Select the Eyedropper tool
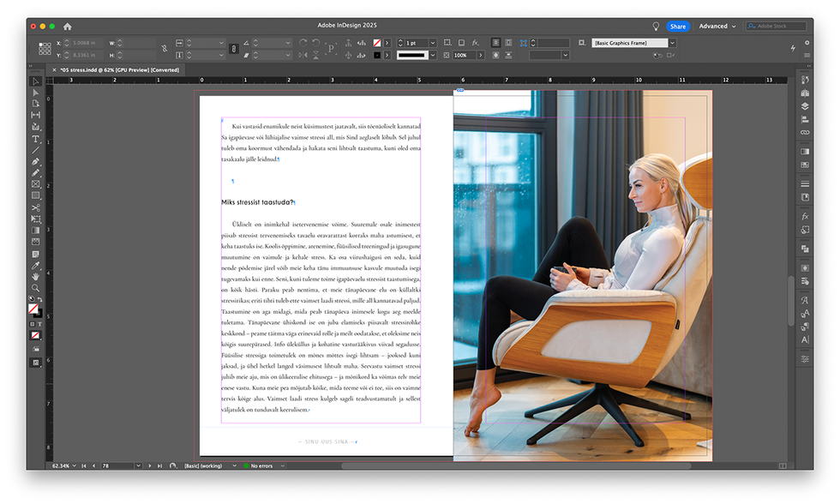This screenshot has width=840, height=504. coord(35,266)
